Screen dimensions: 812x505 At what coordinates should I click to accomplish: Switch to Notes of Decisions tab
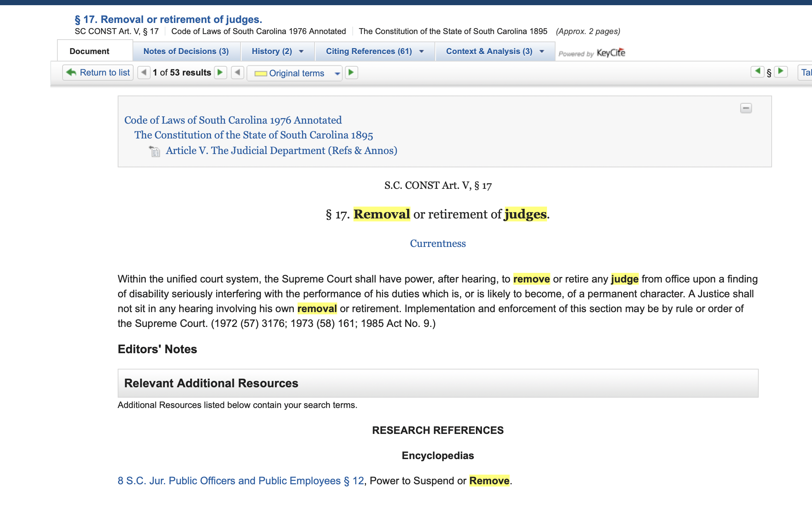pos(186,51)
